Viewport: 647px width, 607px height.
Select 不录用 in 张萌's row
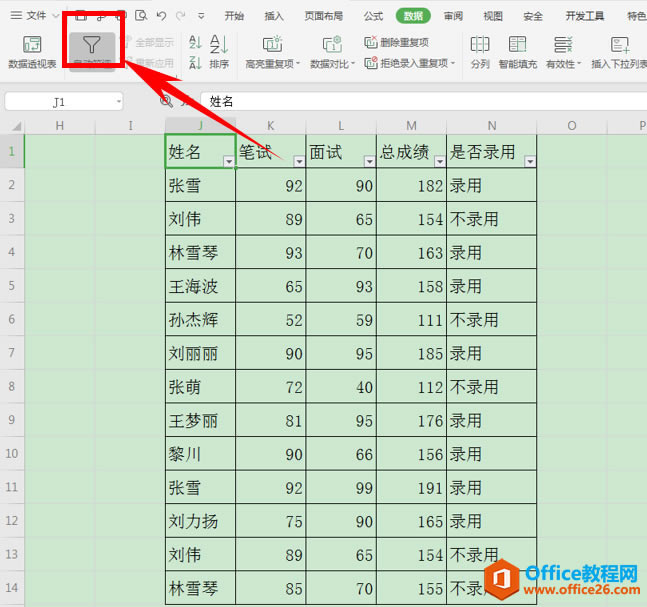pyautogui.click(x=491, y=387)
